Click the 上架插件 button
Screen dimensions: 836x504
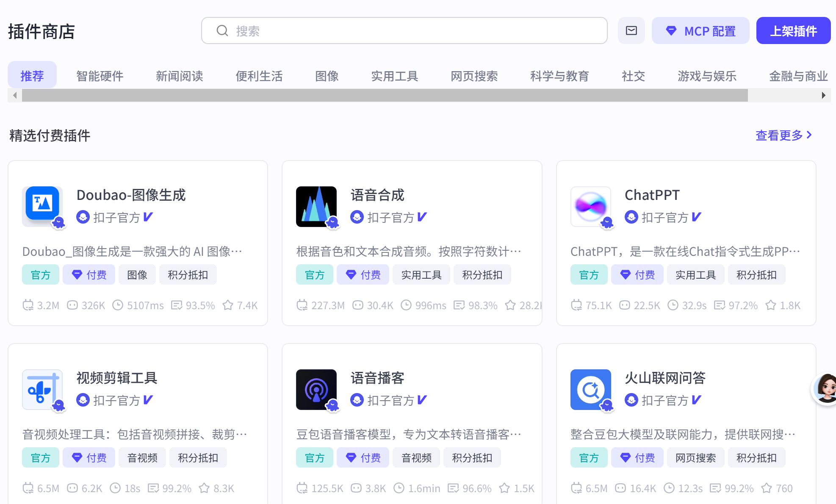793,30
